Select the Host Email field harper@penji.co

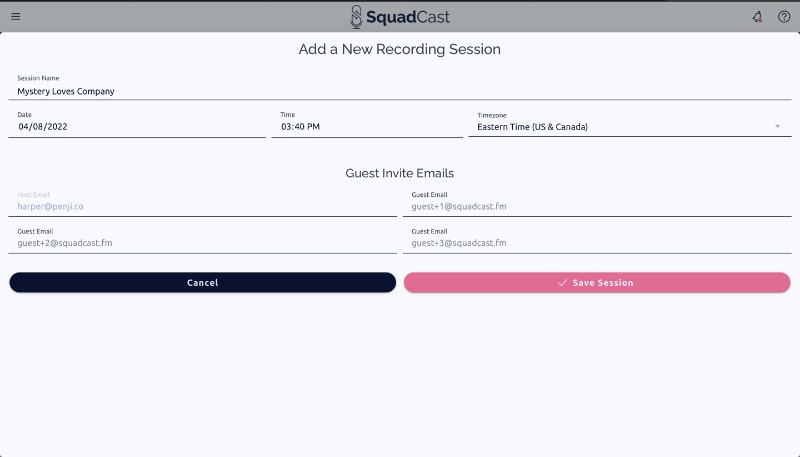203,206
